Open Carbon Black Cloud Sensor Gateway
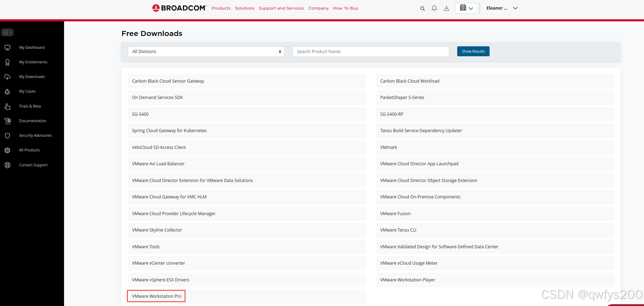The height and width of the screenshot is (306, 644). pyautogui.click(x=247, y=81)
